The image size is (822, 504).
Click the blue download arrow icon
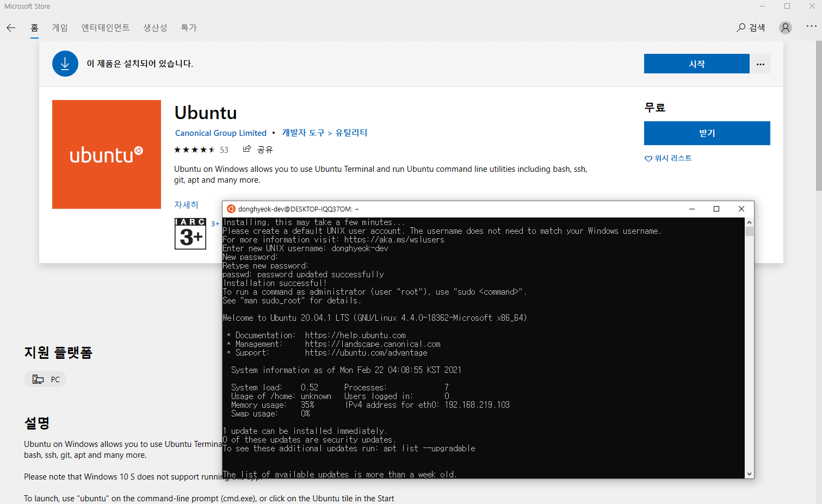[65, 64]
